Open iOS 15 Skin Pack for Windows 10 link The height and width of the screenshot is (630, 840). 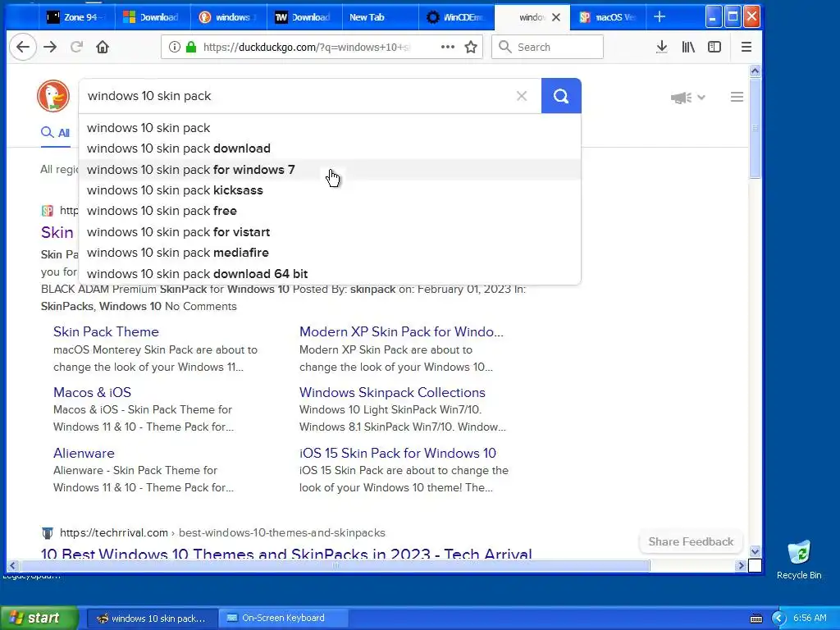[398, 453]
